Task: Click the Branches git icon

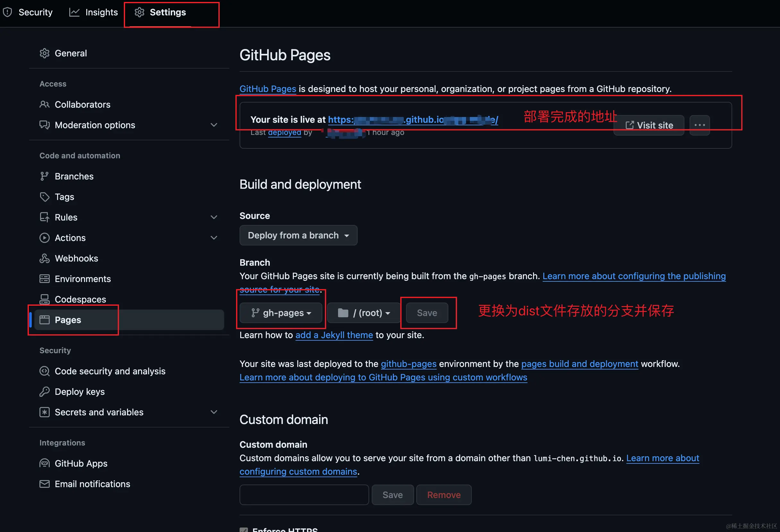Action: click(44, 177)
